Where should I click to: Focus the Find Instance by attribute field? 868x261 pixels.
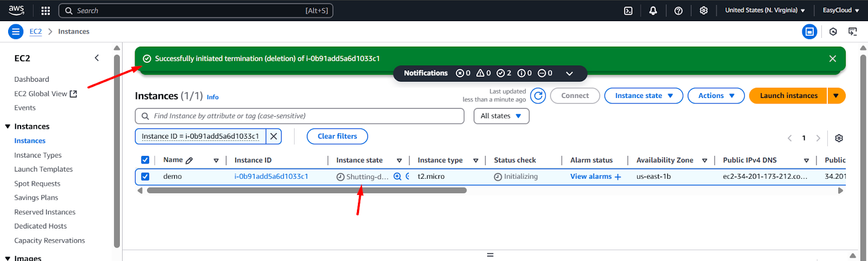pyautogui.click(x=299, y=116)
